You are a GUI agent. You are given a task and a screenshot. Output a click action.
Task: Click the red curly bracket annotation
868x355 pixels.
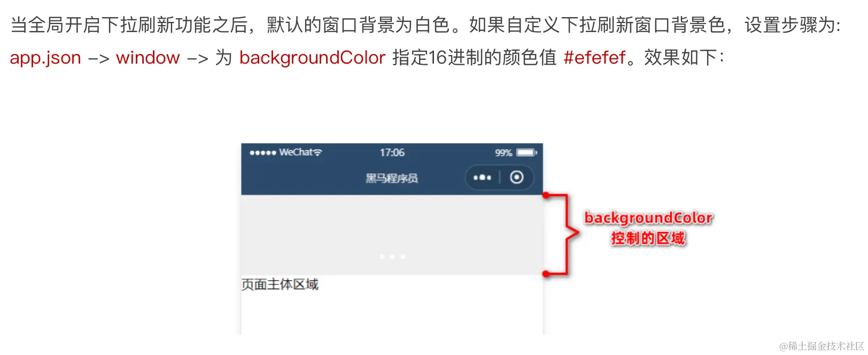click(x=562, y=234)
